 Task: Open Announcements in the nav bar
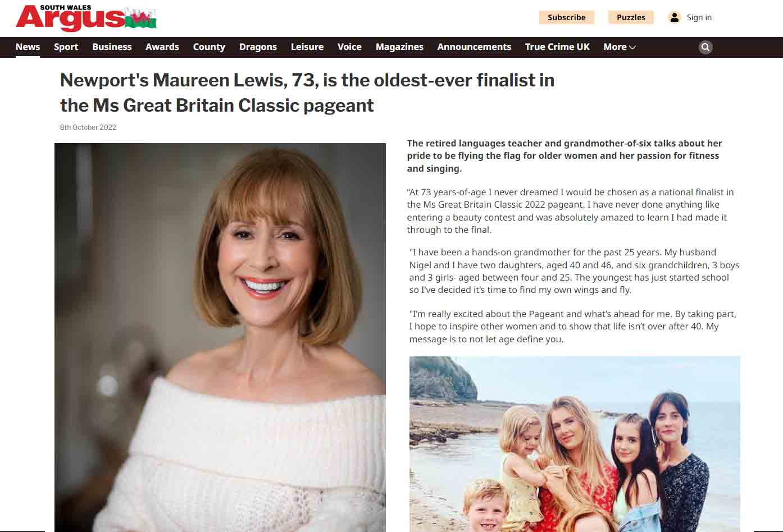[474, 47]
